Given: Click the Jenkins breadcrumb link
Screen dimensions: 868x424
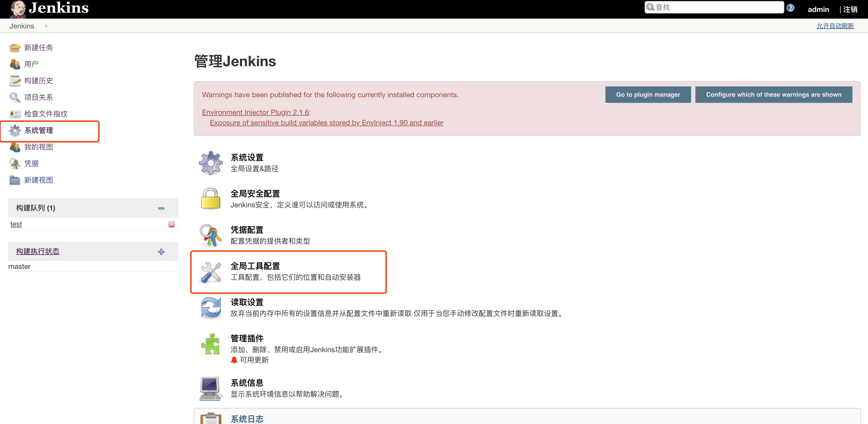Looking at the screenshot, I should pos(22,26).
